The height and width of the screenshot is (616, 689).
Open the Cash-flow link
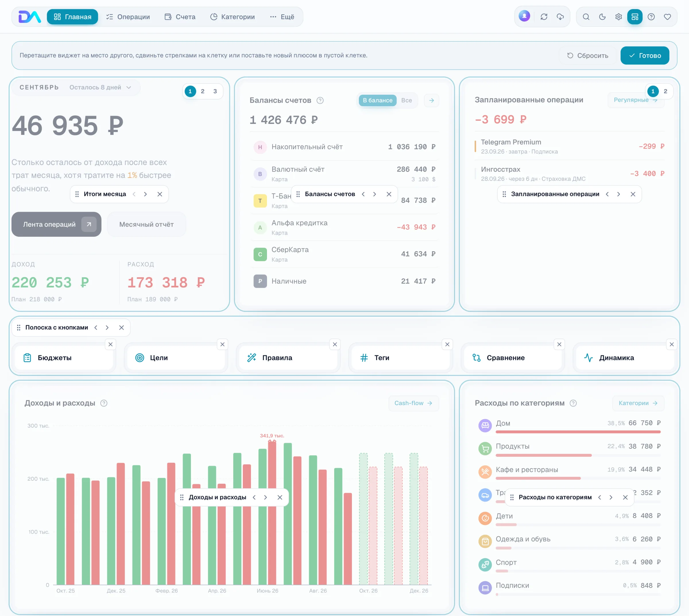pyautogui.click(x=413, y=403)
